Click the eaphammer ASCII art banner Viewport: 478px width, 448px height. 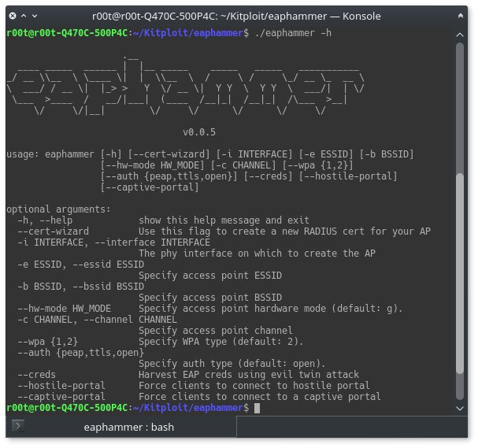coord(185,86)
